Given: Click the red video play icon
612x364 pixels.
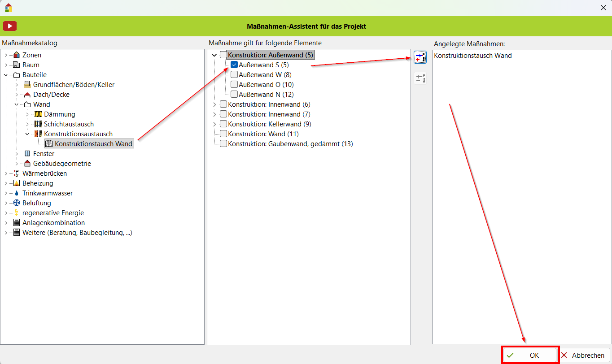Looking at the screenshot, I should [x=10, y=26].
